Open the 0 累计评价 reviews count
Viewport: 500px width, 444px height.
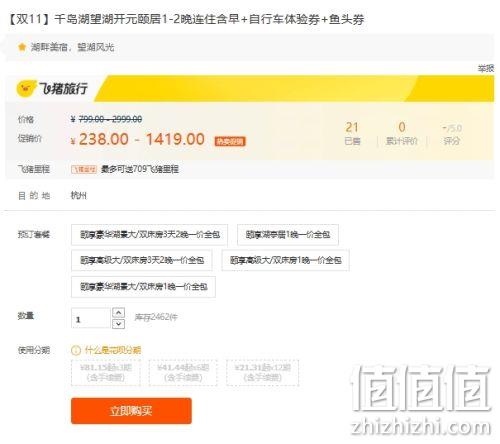click(402, 133)
